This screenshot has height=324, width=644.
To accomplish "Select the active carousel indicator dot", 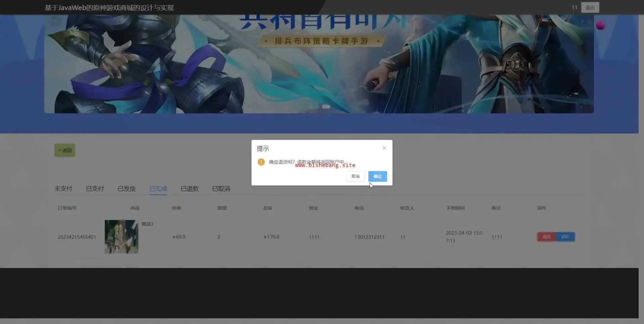I will pyautogui.click(x=326, y=107).
